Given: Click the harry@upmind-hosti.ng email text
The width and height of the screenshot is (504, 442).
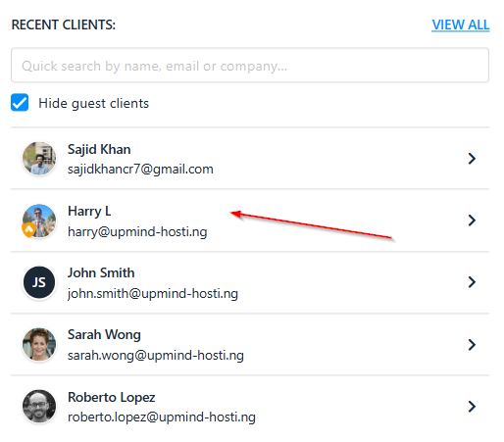Looking at the screenshot, I should point(137,232).
